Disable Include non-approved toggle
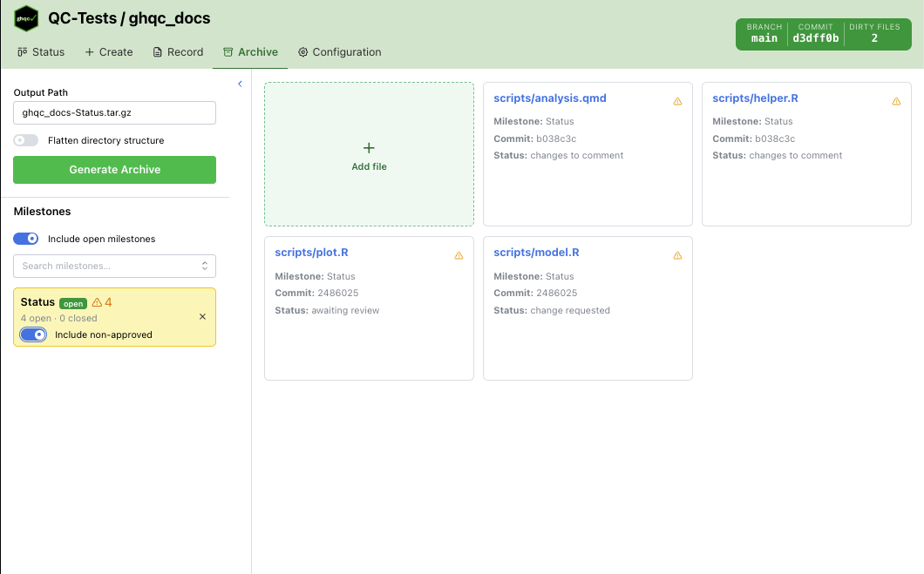 [33, 334]
